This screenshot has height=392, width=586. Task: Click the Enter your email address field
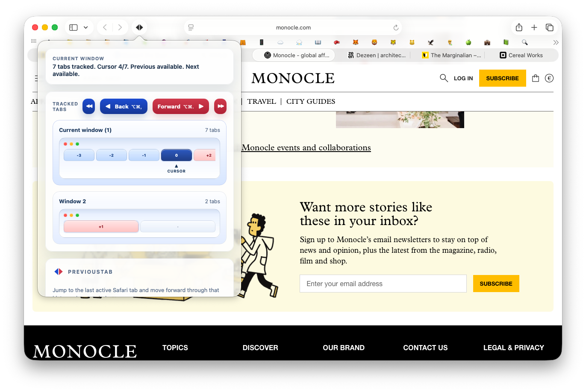(x=383, y=284)
